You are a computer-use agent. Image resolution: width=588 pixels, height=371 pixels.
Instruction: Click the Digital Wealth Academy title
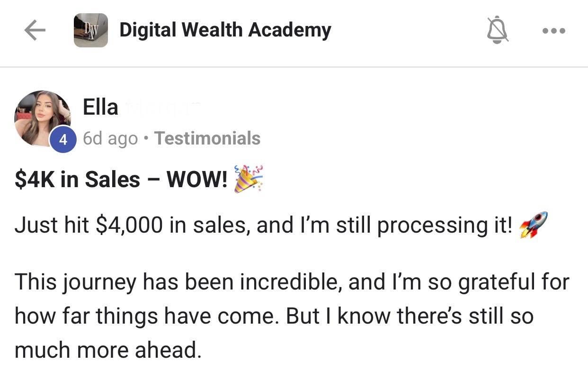(225, 30)
